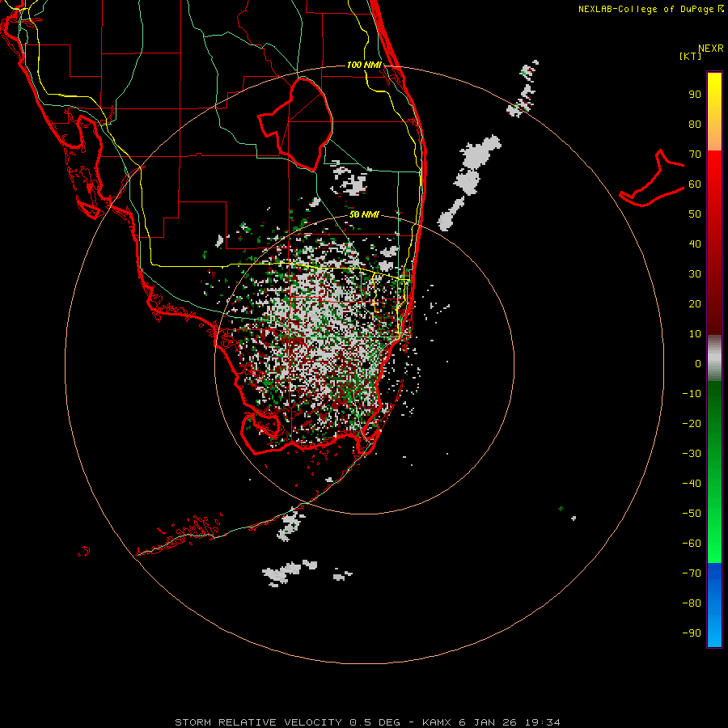The width and height of the screenshot is (728, 728).
Task: Pick the gray zero-velocity segment of color bar
Action: coord(714,358)
